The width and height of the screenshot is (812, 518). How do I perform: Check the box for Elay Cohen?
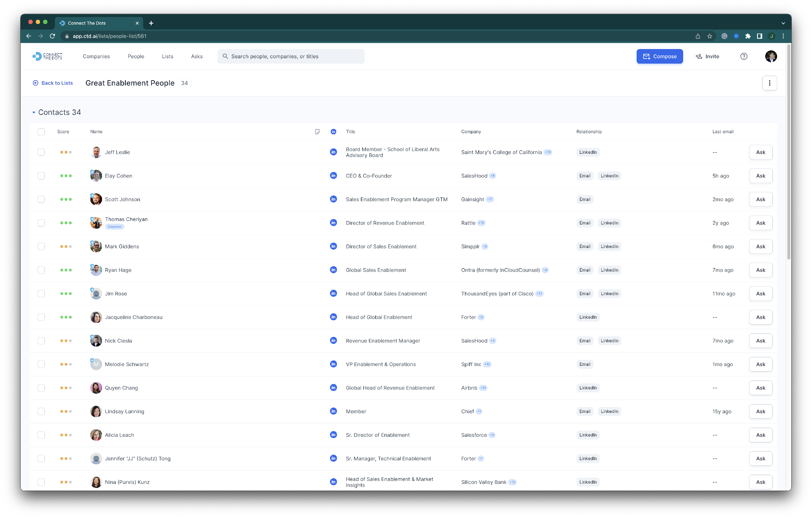[41, 176]
